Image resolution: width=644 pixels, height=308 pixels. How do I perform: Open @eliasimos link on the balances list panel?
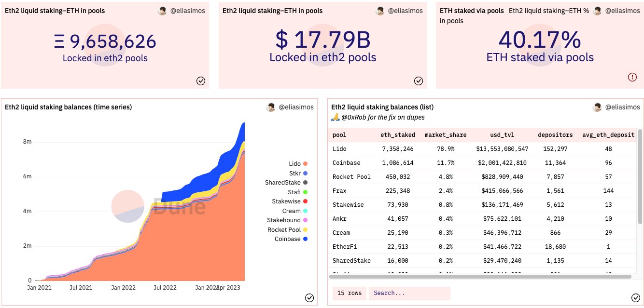click(622, 107)
